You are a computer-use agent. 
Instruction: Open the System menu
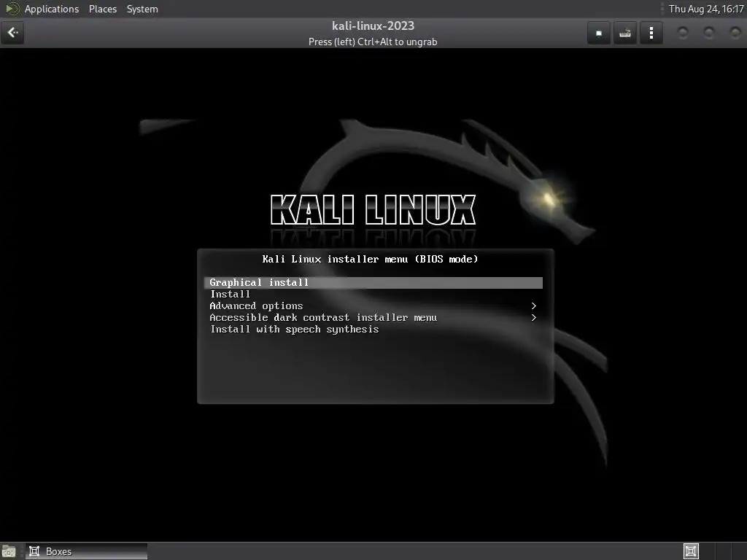point(142,9)
